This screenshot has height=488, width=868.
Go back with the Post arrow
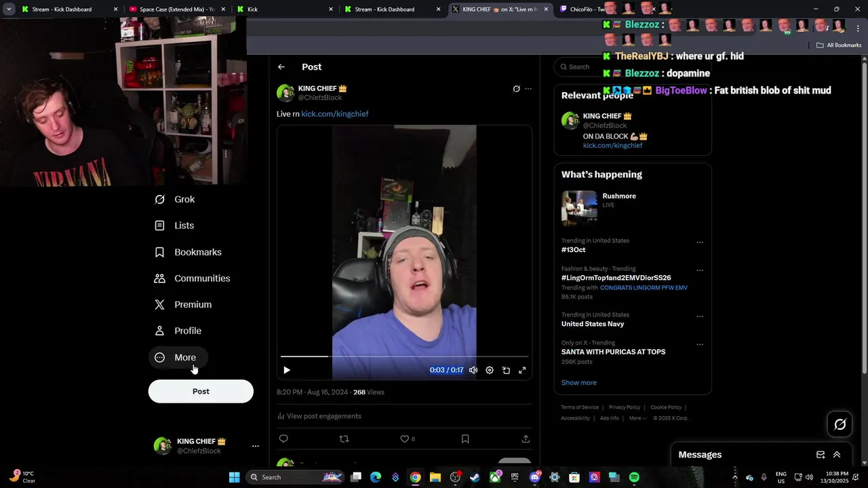click(x=281, y=67)
